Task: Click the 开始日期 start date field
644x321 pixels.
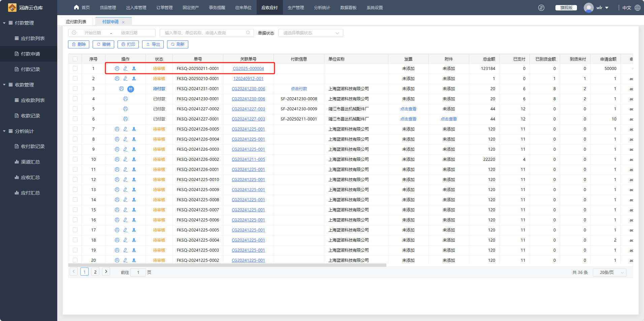Action: click(93, 33)
